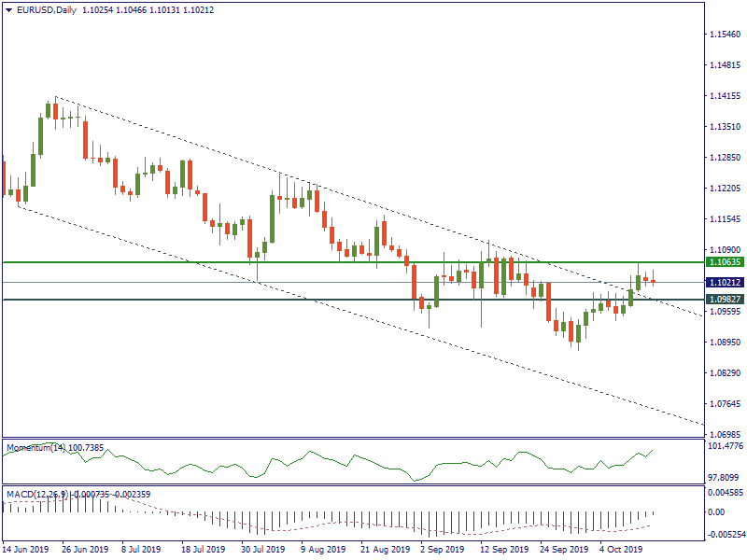The height and width of the screenshot is (560, 747).
Task: Click the current price 1.10212 label
Action: pos(725,282)
